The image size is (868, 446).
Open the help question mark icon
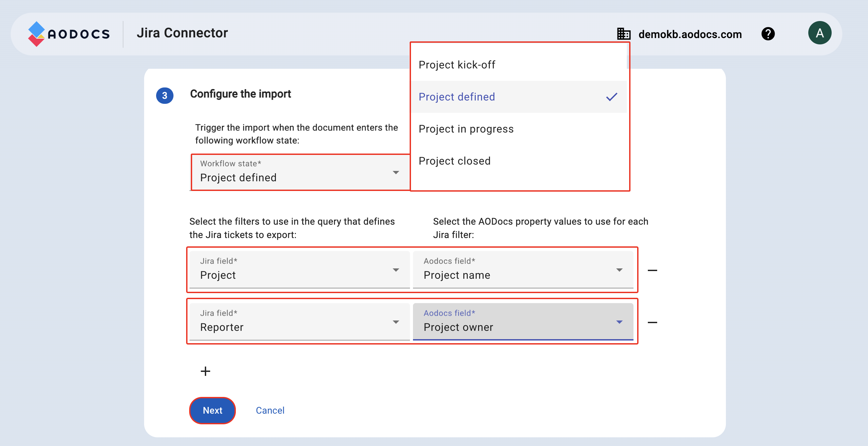(x=768, y=34)
